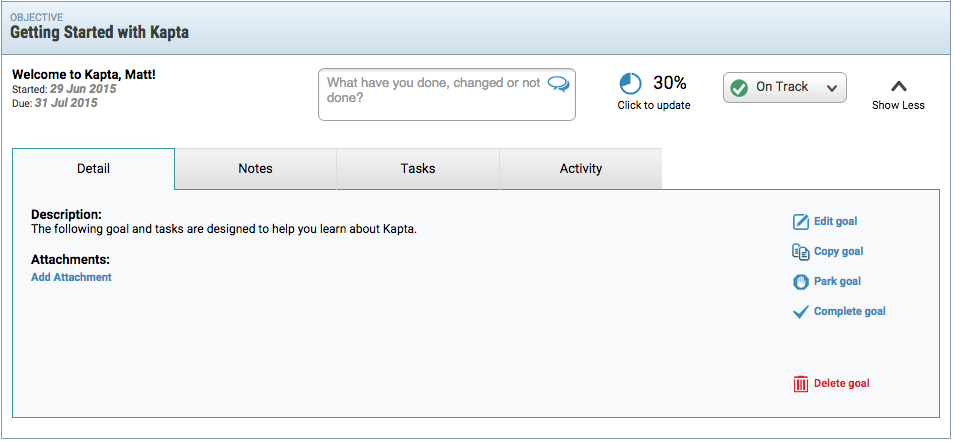This screenshot has width=954, height=442.
Task: Click the 'Click to update' label
Action: [x=653, y=105]
